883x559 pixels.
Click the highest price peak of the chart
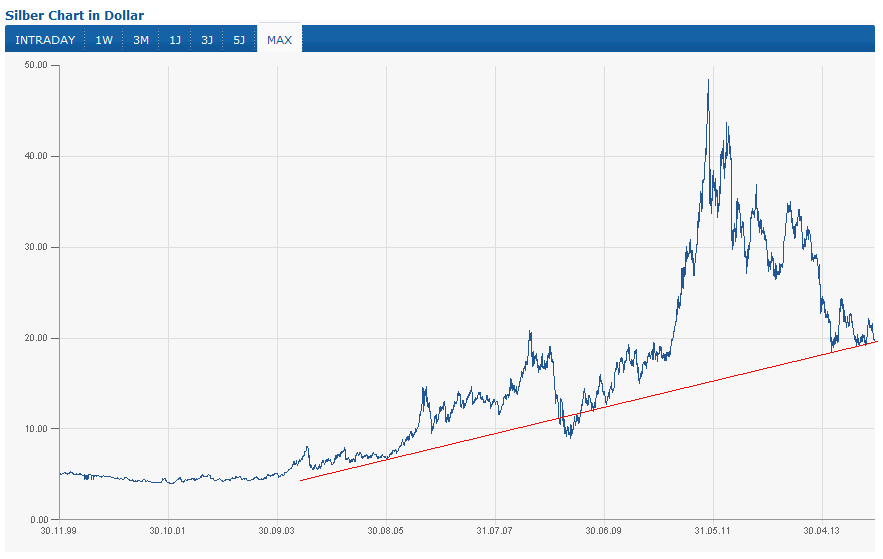[x=708, y=82]
